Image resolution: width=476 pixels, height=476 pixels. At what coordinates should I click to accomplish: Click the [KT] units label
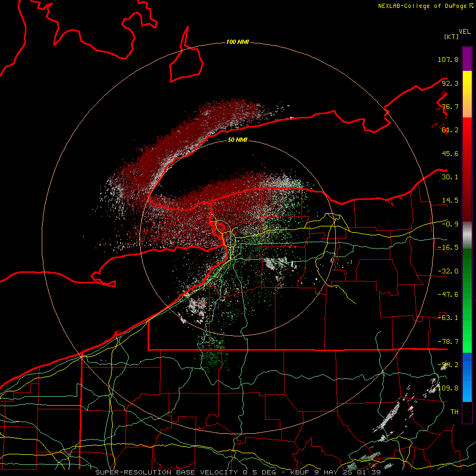tap(451, 36)
